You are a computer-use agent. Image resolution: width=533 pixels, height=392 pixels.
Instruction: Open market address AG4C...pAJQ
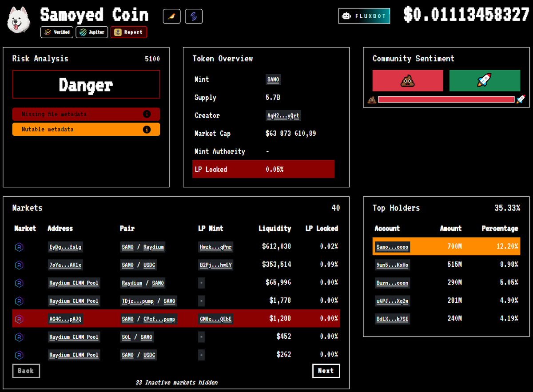point(65,319)
